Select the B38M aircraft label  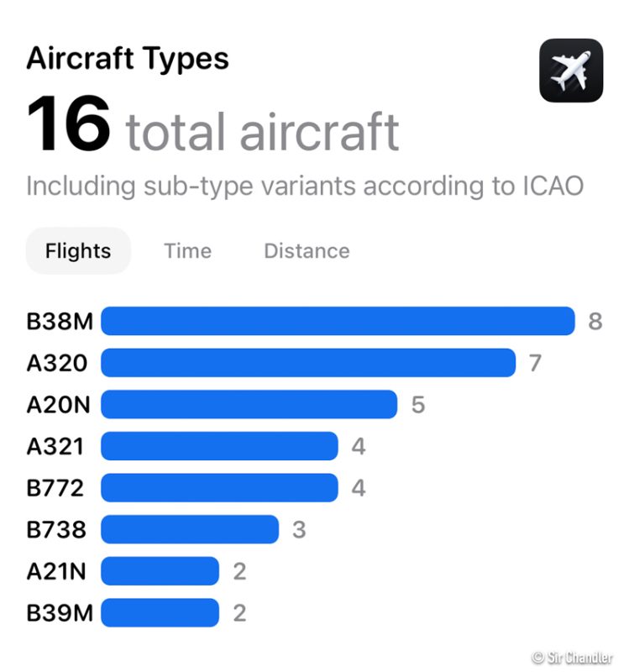pos(60,321)
